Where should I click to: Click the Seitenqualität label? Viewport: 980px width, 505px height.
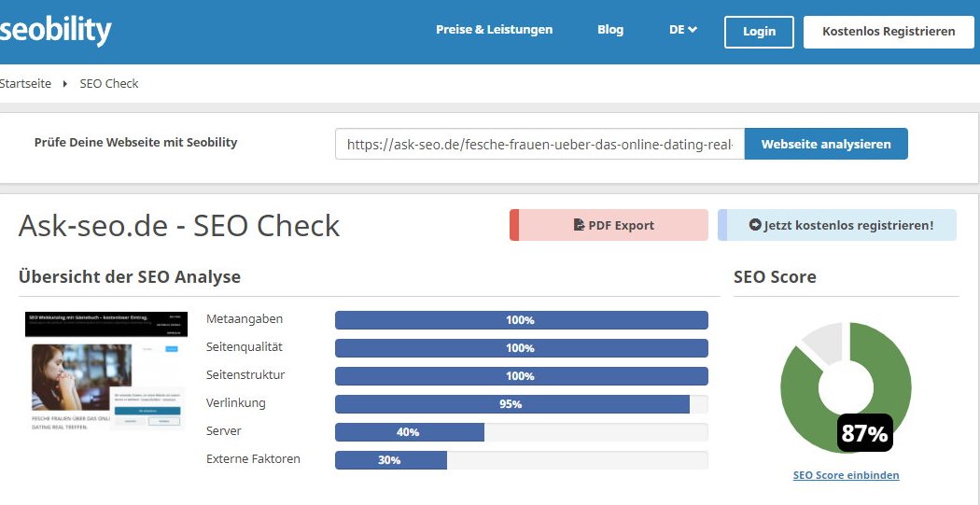coord(245,347)
